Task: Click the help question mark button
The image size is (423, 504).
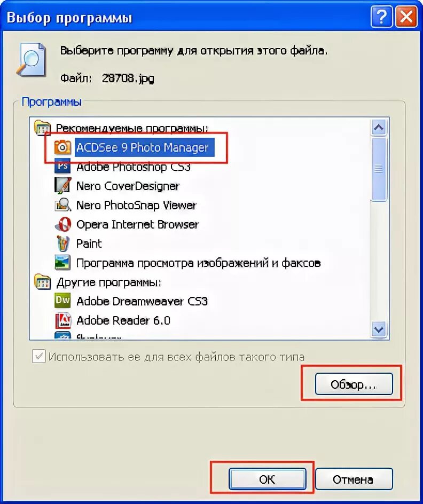Action: [381, 17]
